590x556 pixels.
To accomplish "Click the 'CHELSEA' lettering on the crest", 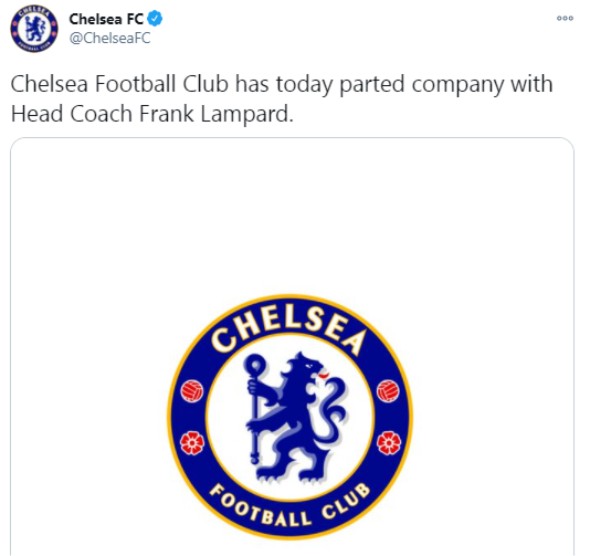I will click(288, 329).
